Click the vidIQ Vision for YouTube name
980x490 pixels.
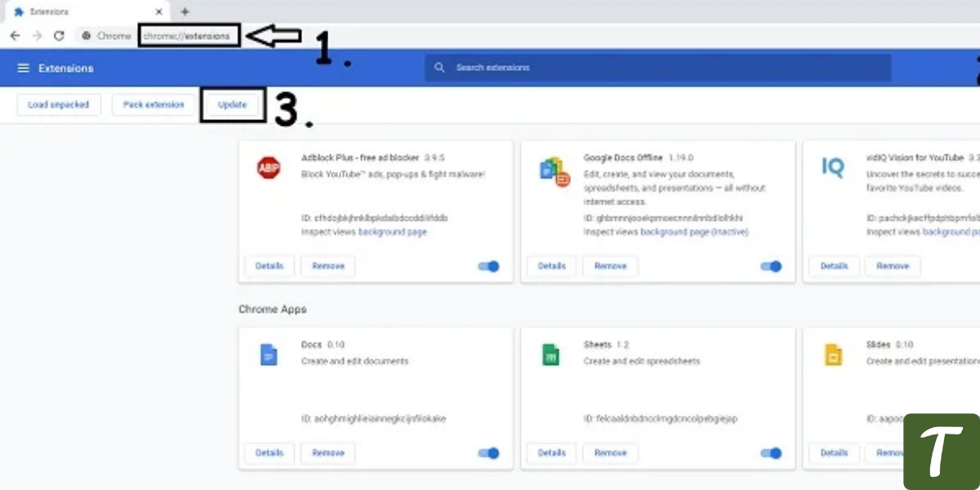[915, 158]
